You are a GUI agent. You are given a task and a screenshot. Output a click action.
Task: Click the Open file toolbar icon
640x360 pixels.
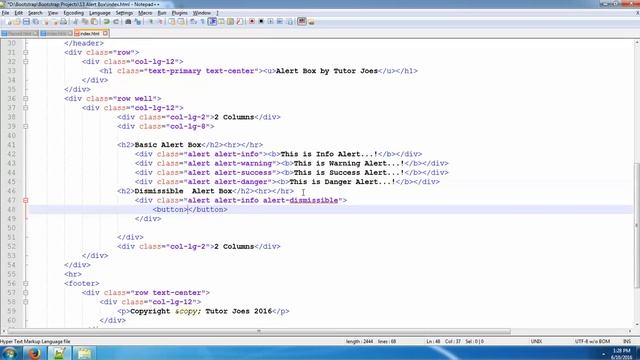pyautogui.click(x=17, y=22)
